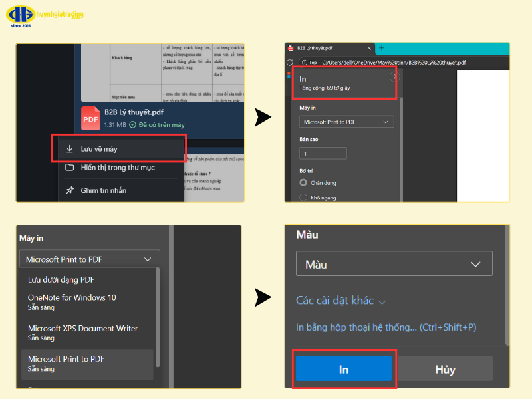Click the download icon beside Lưu về máy
The width and height of the screenshot is (532, 399).
pyautogui.click(x=70, y=148)
